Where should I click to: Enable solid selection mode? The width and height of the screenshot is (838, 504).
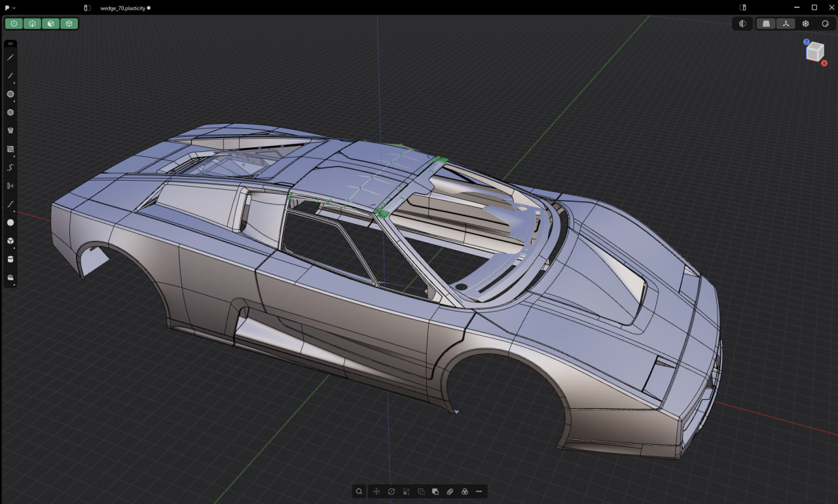click(69, 24)
